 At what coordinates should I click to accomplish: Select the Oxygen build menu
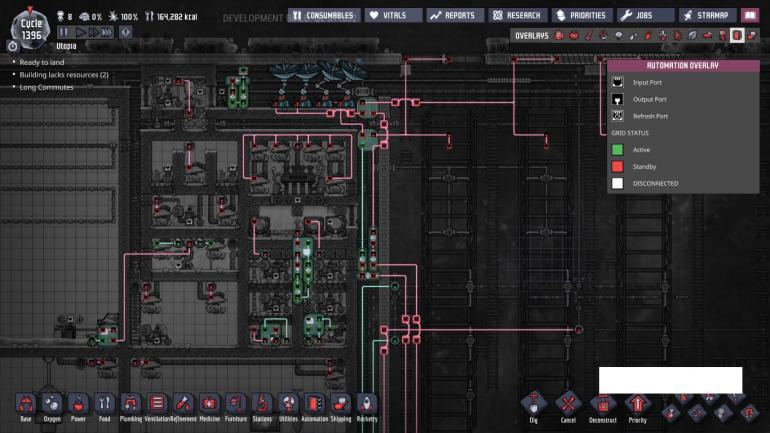(52, 406)
